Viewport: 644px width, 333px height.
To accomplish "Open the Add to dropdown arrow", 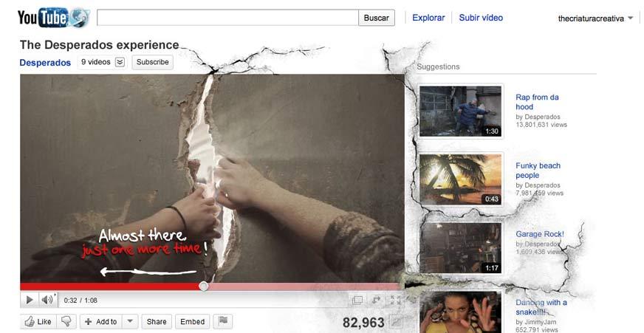I will [130, 321].
